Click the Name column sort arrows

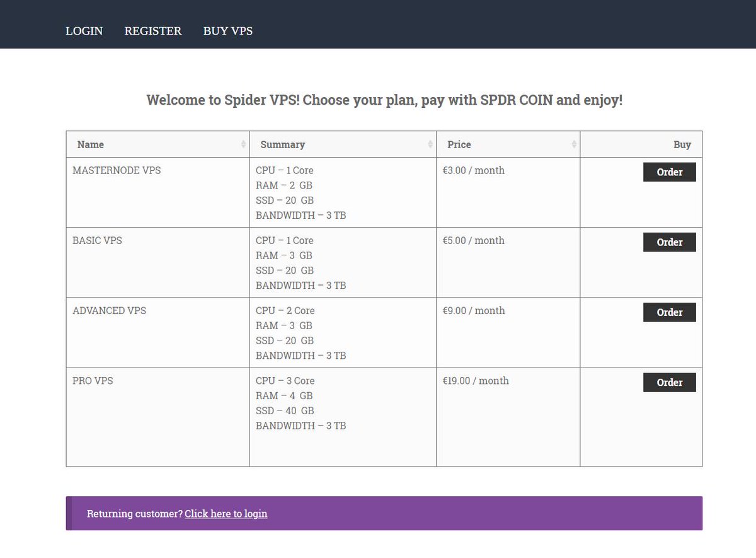244,144
